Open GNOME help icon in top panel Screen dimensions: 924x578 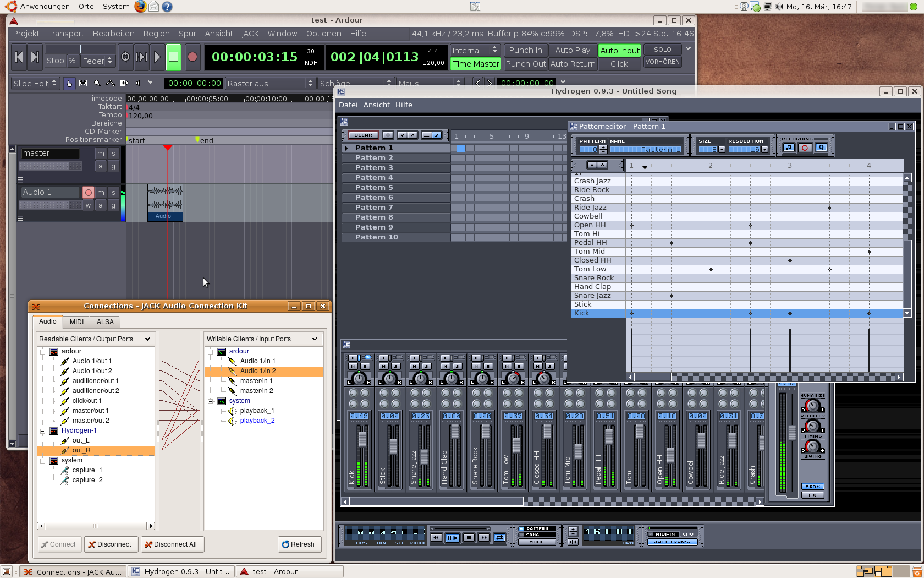167,7
